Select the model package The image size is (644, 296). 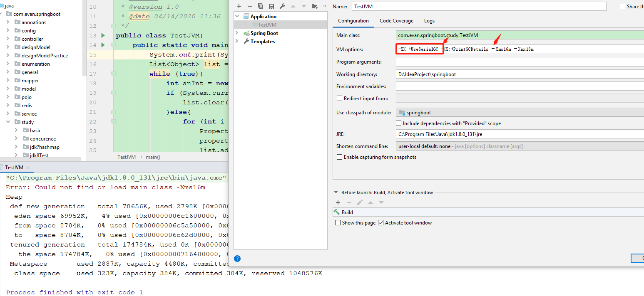[29, 89]
